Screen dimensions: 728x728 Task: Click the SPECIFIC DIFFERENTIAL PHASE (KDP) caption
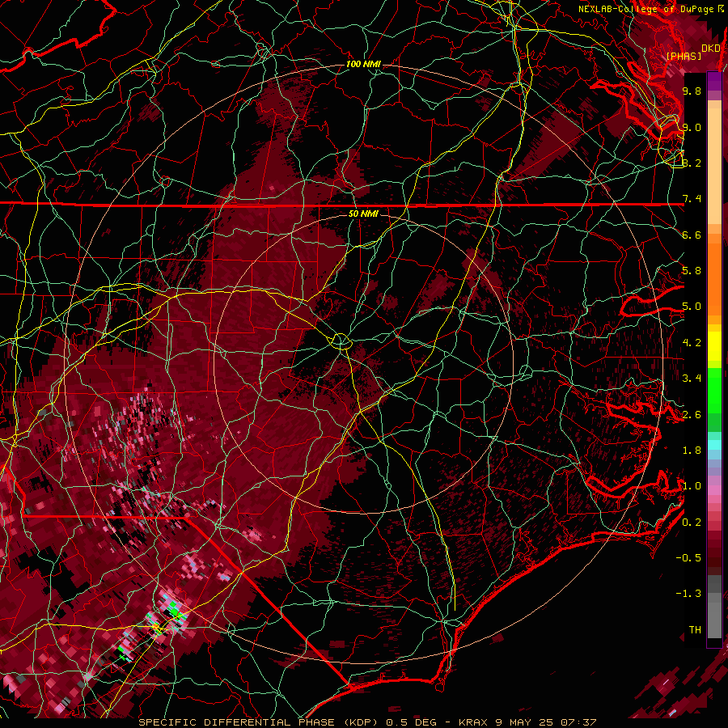pos(260,722)
